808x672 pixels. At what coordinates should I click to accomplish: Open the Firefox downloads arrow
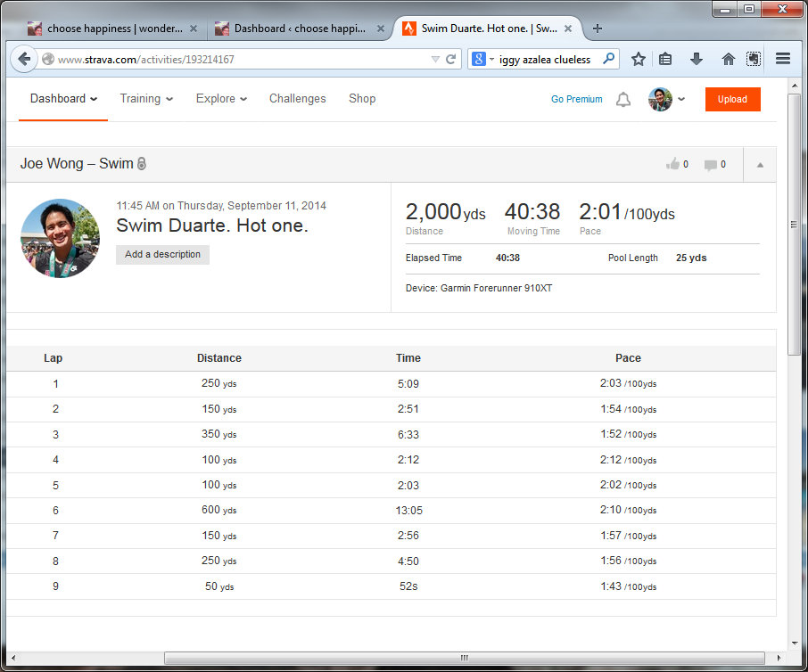[697, 60]
